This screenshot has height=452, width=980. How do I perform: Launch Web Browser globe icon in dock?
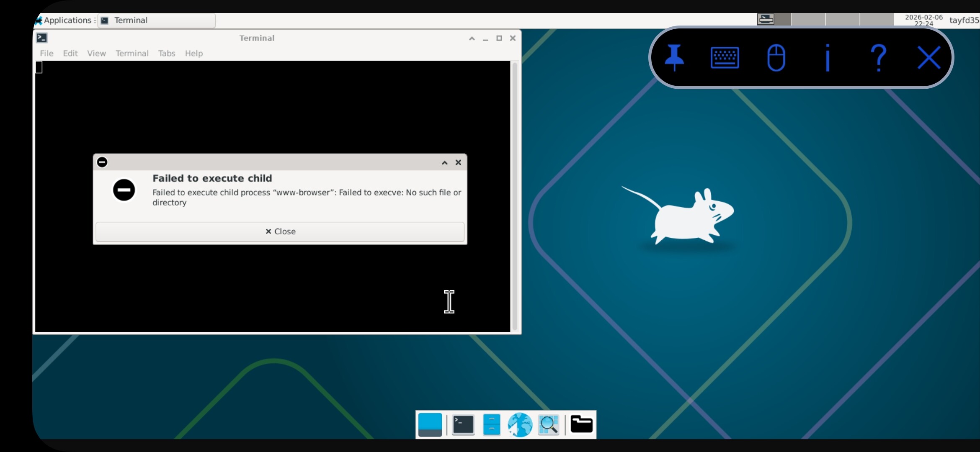(x=520, y=425)
